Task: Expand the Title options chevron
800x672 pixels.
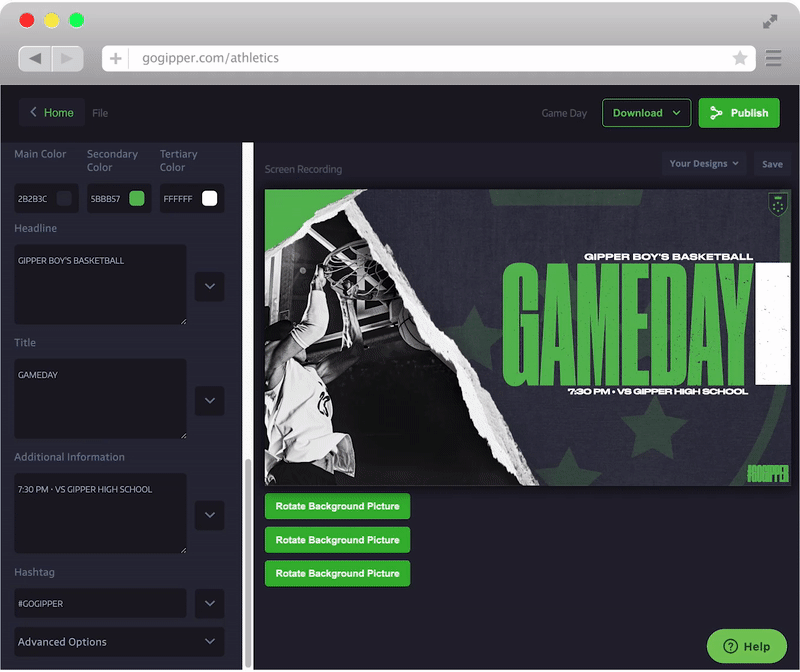Action: tap(210, 401)
